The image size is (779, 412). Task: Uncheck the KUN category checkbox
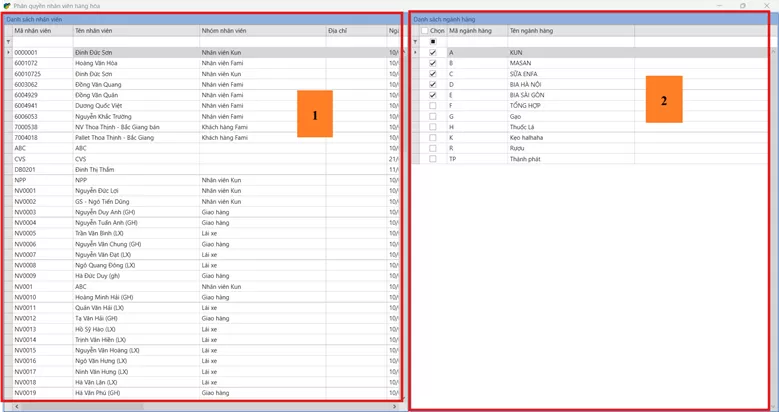(433, 52)
